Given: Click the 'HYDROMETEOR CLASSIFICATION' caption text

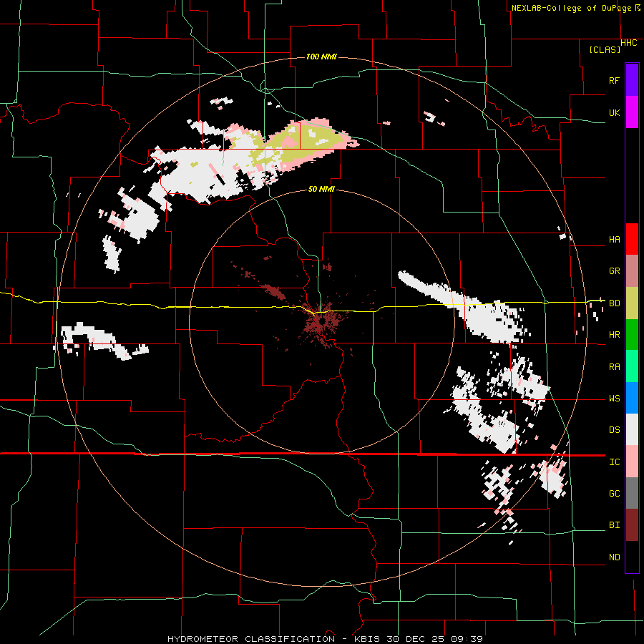Looking at the screenshot, I should (x=251, y=639).
